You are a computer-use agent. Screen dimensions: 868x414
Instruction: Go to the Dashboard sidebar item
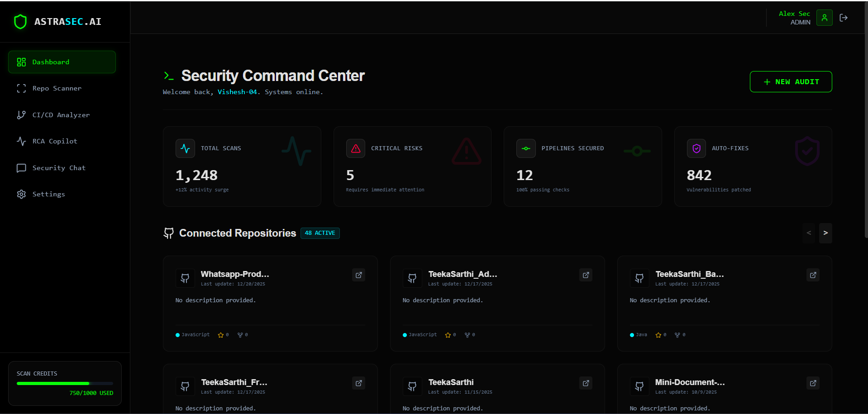coord(62,62)
